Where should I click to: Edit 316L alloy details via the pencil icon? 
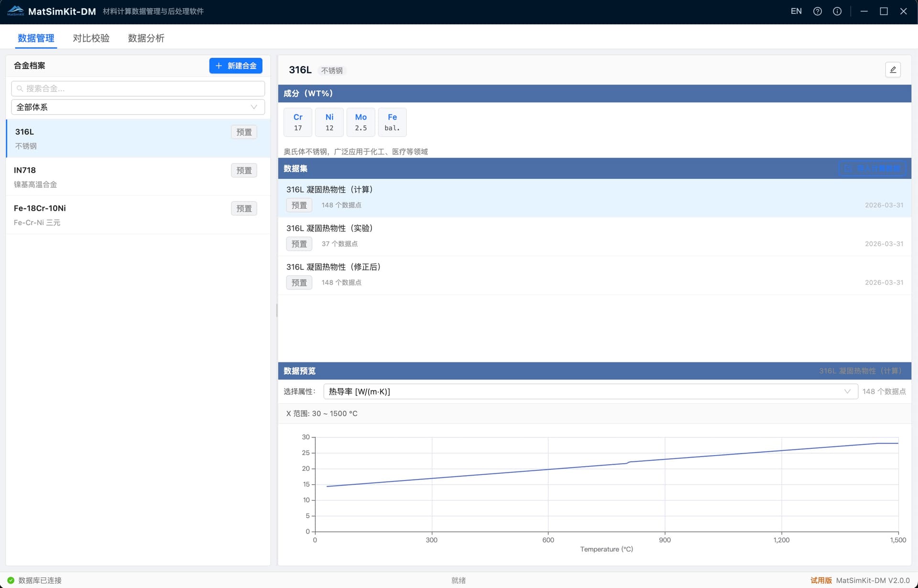pyautogui.click(x=893, y=70)
